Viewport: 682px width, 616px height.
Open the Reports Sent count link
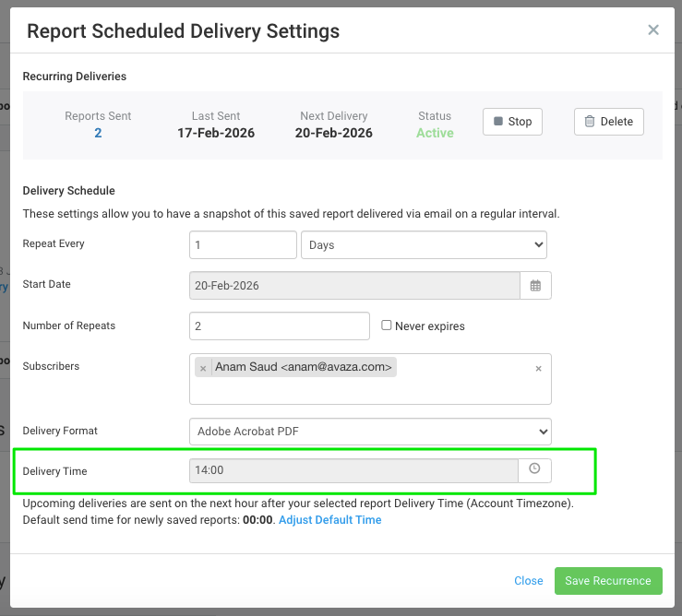98,133
